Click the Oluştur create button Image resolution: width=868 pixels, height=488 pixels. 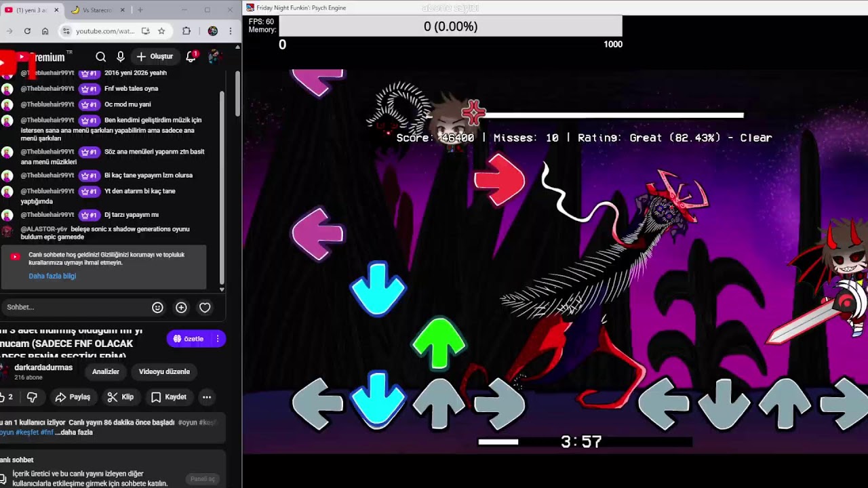tap(155, 57)
